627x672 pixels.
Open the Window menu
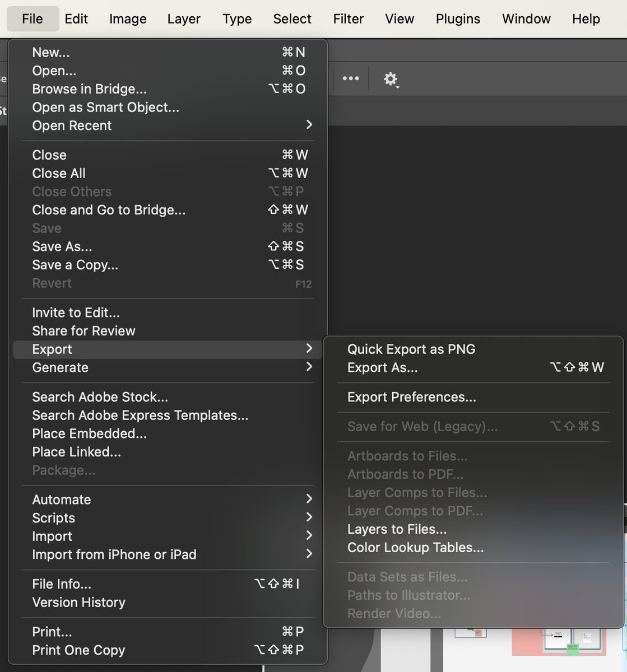(x=526, y=18)
